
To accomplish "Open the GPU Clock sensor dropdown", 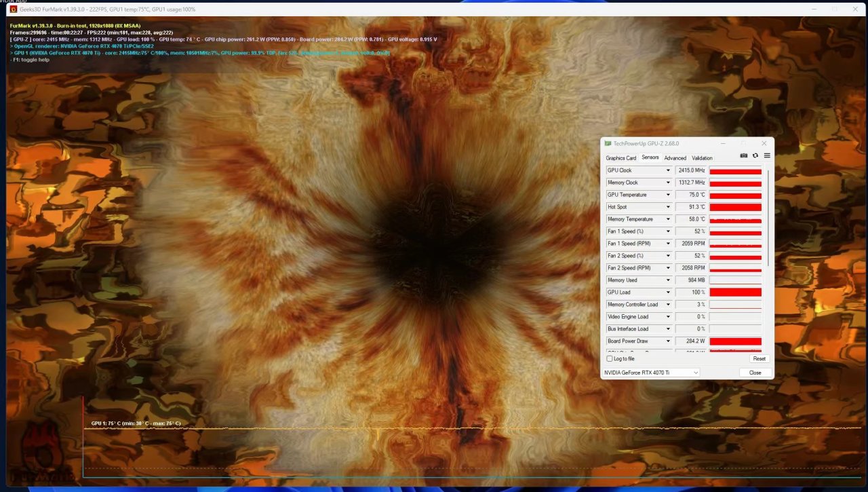I will point(668,170).
